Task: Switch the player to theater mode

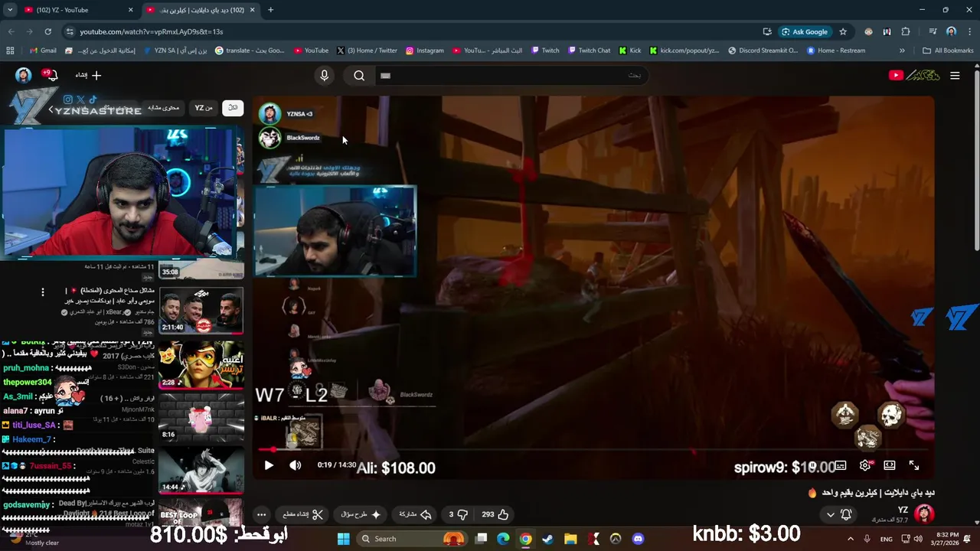Action: coord(890,465)
